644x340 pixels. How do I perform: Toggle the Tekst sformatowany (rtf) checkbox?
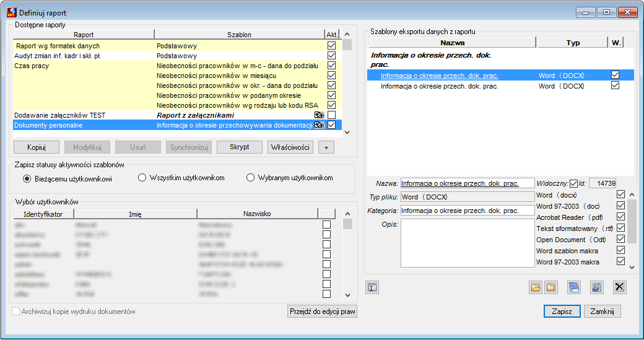620,227
